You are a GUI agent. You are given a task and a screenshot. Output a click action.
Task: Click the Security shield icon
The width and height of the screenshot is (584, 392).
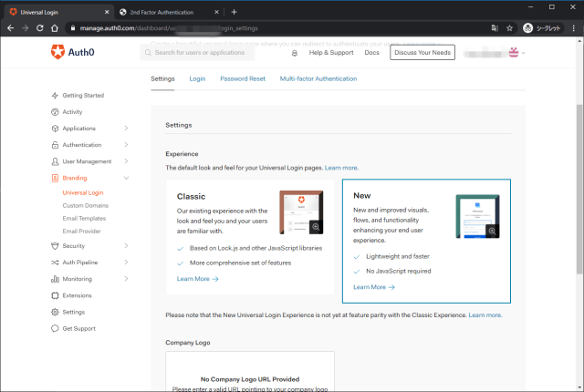(x=55, y=246)
